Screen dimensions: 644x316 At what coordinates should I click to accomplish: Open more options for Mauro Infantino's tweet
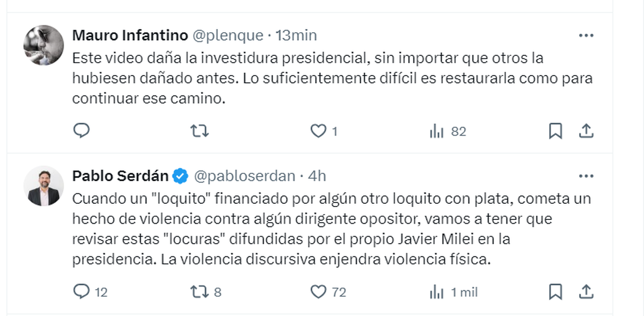[586, 35]
